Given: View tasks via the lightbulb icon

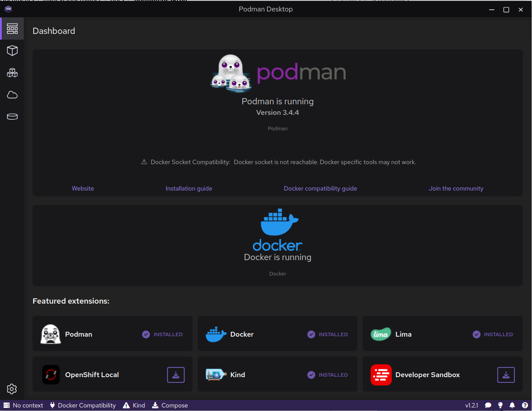Looking at the screenshot, I should click(x=500, y=405).
